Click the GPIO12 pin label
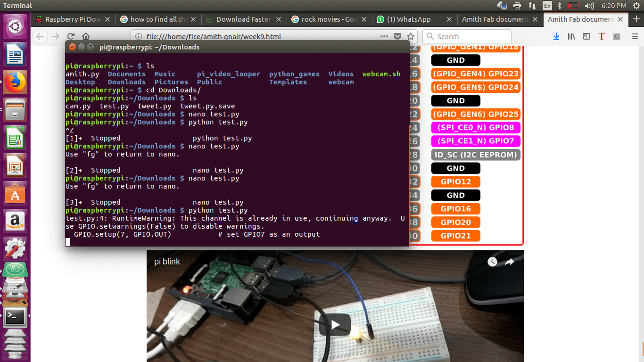 click(455, 181)
